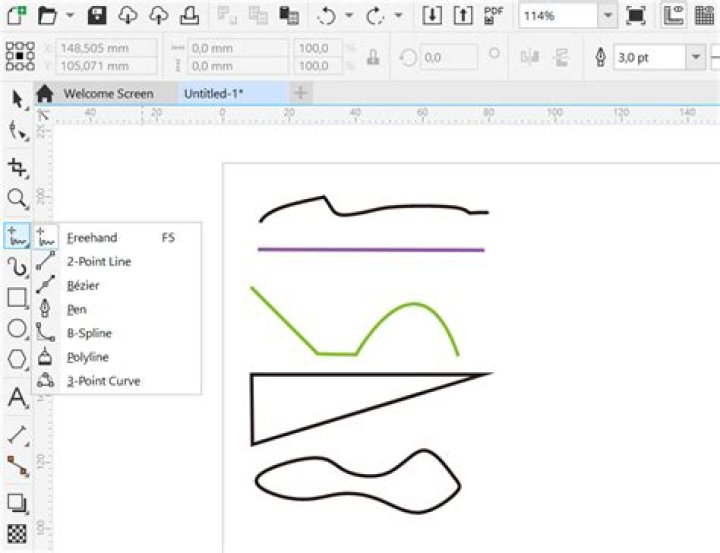Select the Shape edit tool
The image size is (720, 553).
point(17,130)
